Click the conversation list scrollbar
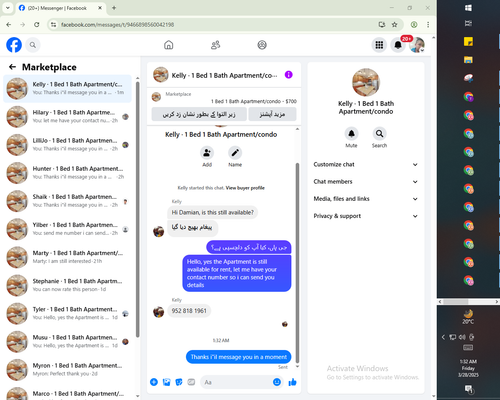The height and width of the screenshot is (400, 500). tap(137, 208)
